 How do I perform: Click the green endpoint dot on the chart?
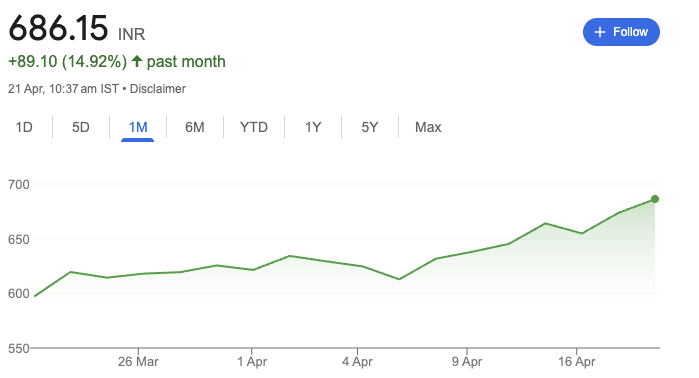(654, 199)
